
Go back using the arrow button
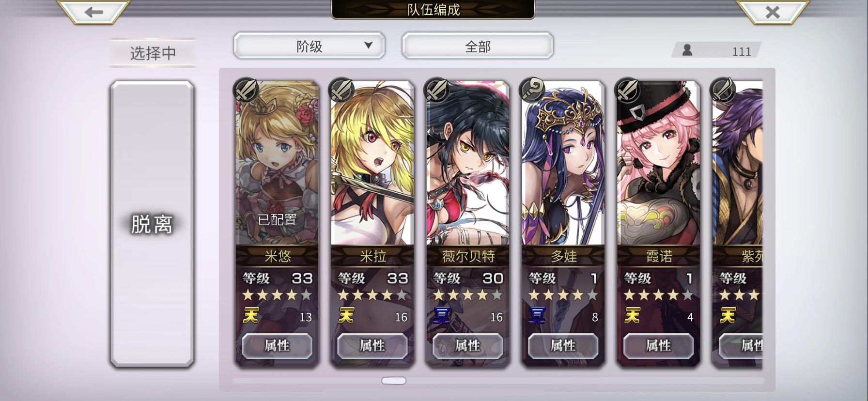coord(93,12)
